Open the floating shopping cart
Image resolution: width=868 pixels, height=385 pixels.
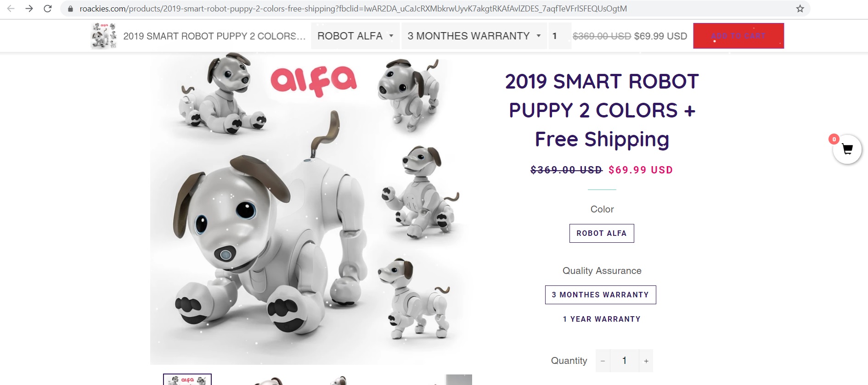(847, 149)
